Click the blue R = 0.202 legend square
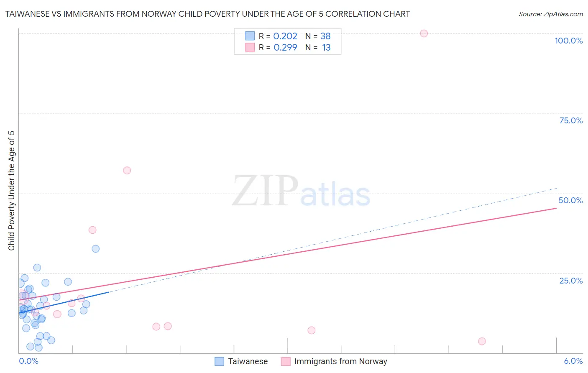 point(250,36)
